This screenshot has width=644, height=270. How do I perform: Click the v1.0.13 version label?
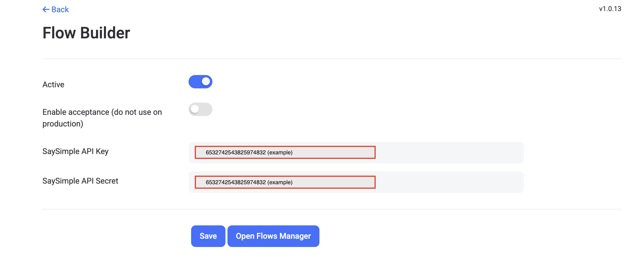(x=609, y=9)
